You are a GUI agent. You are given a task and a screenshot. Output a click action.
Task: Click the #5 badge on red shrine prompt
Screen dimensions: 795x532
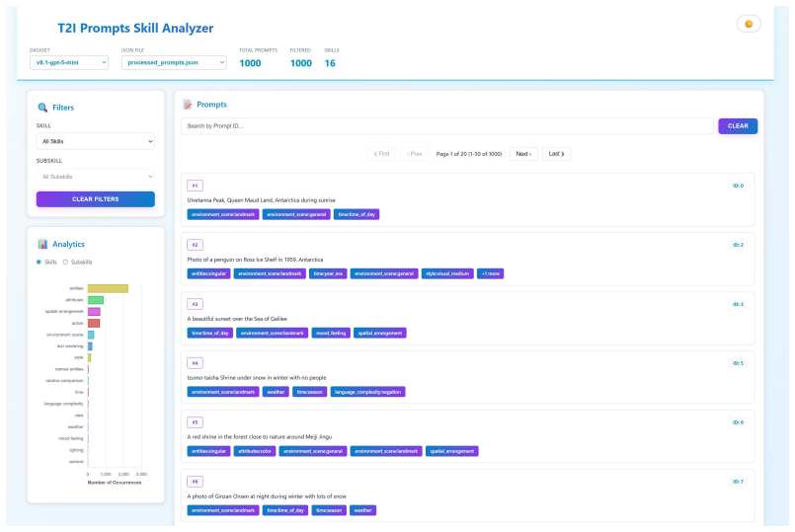[x=195, y=422]
